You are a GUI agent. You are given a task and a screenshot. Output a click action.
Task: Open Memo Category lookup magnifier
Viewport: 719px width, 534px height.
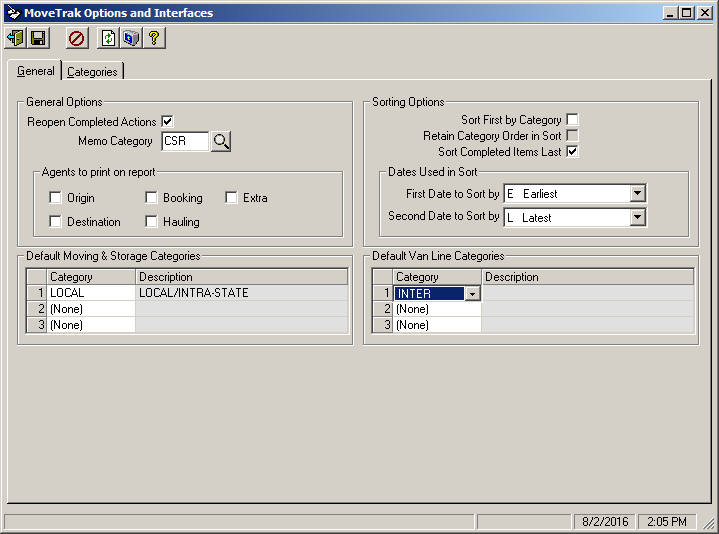click(221, 141)
